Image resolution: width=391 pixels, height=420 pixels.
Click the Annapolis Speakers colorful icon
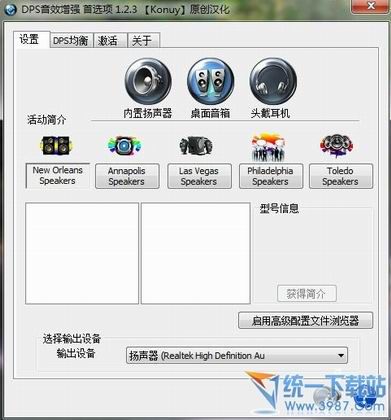click(x=124, y=146)
